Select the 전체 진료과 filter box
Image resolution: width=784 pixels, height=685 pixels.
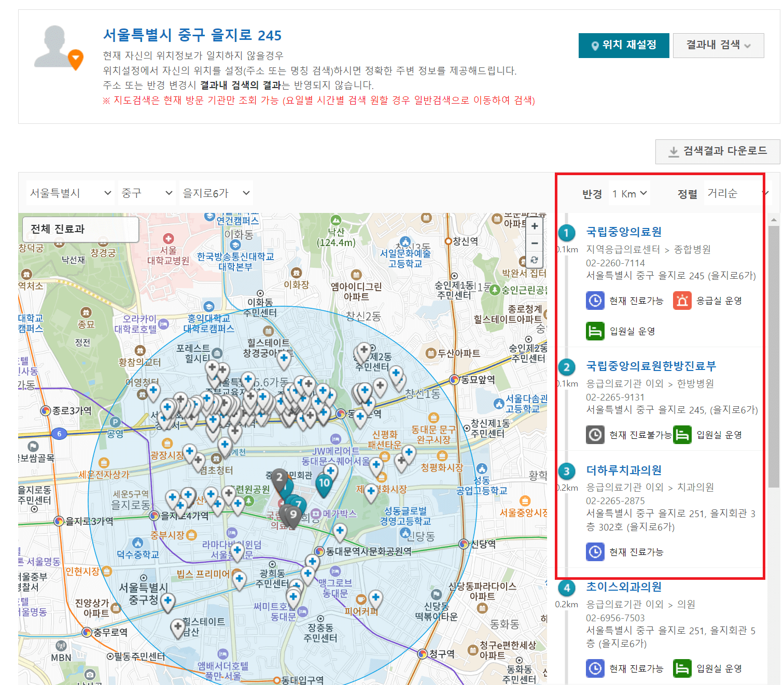pyautogui.click(x=81, y=229)
